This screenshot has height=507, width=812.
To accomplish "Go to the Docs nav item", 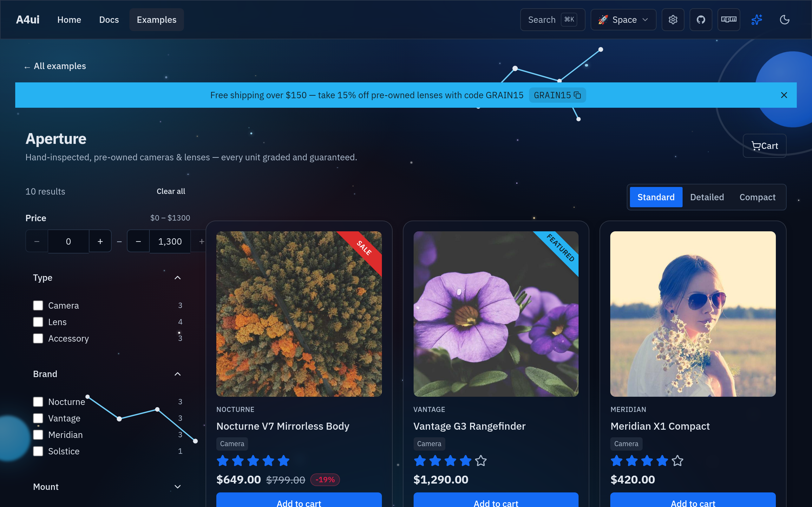I will 109,20.
